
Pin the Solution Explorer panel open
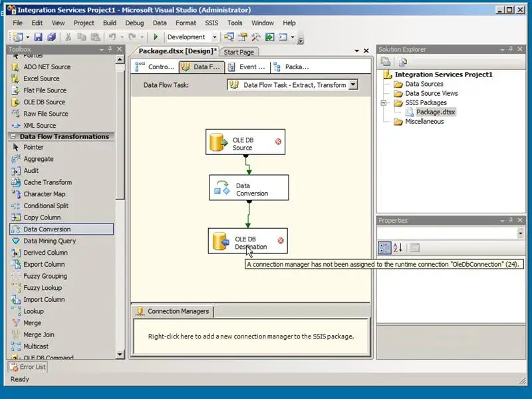(x=509, y=49)
